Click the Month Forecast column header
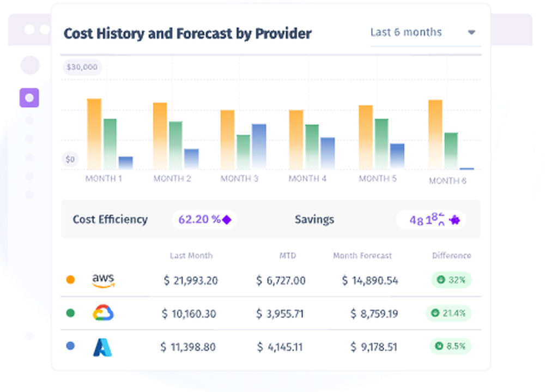The height and width of the screenshot is (392, 545). click(362, 256)
